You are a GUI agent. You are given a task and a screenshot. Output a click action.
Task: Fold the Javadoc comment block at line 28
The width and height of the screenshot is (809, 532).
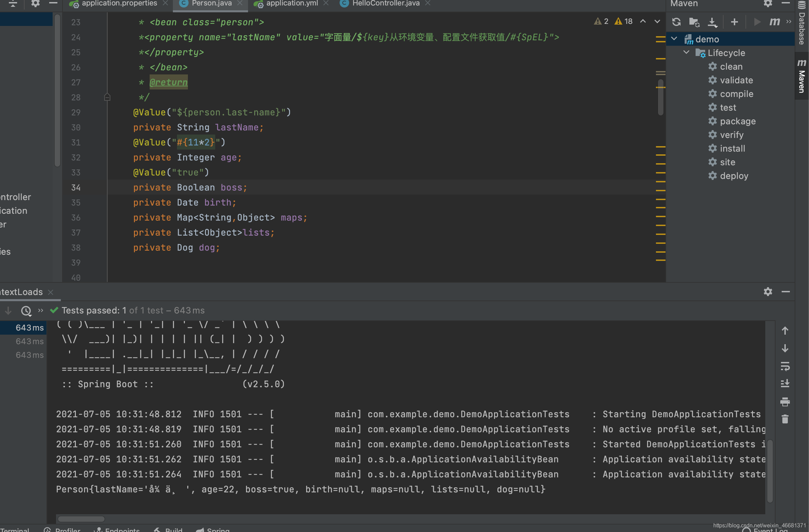coord(107,97)
